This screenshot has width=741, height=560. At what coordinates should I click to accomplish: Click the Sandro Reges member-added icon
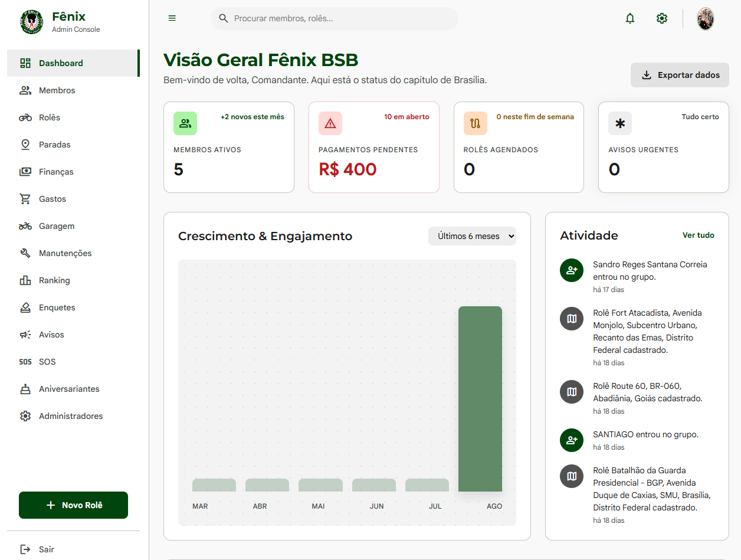[x=572, y=270]
